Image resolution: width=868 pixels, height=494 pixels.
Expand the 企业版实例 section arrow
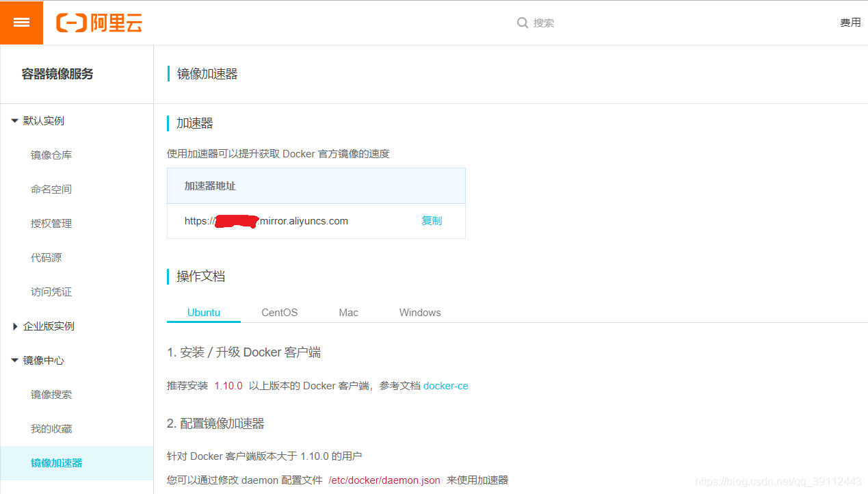[x=15, y=326]
